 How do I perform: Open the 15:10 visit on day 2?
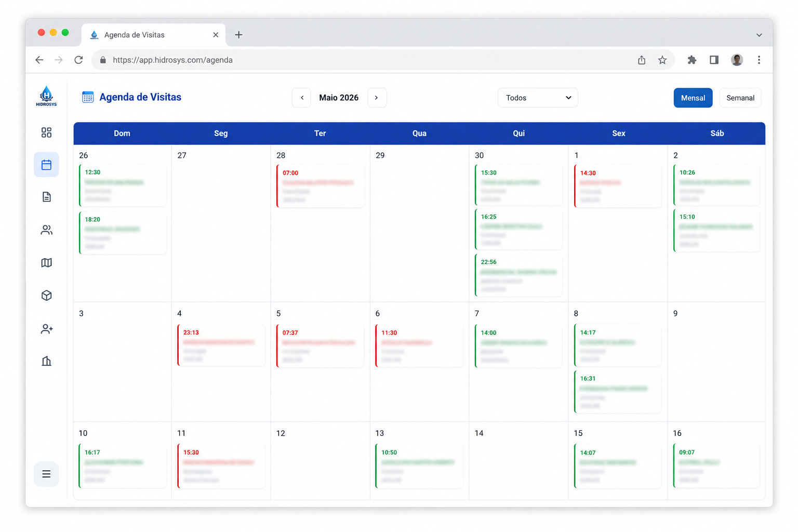point(717,230)
